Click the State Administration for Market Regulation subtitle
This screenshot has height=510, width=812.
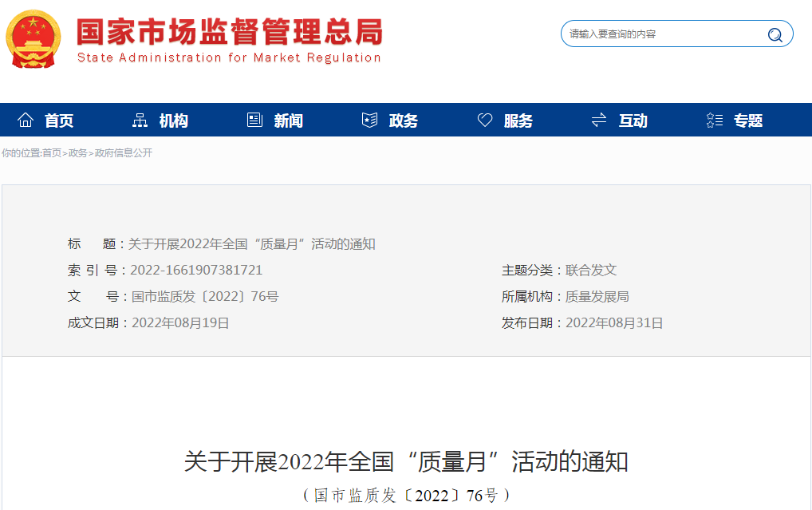tap(230, 57)
